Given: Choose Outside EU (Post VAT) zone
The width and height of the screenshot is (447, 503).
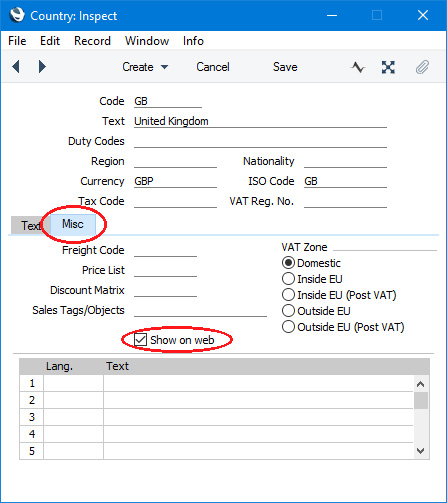Looking at the screenshot, I should (288, 327).
